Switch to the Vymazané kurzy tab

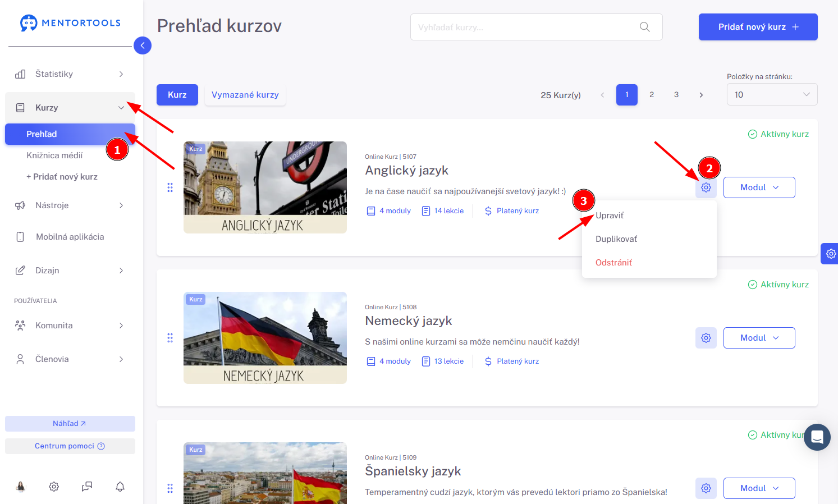(x=245, y=95)
